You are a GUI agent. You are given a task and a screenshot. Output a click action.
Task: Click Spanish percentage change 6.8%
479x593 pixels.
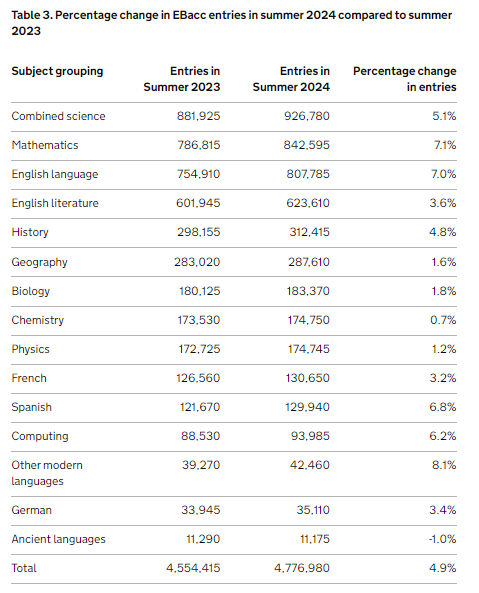coord(443,407)
